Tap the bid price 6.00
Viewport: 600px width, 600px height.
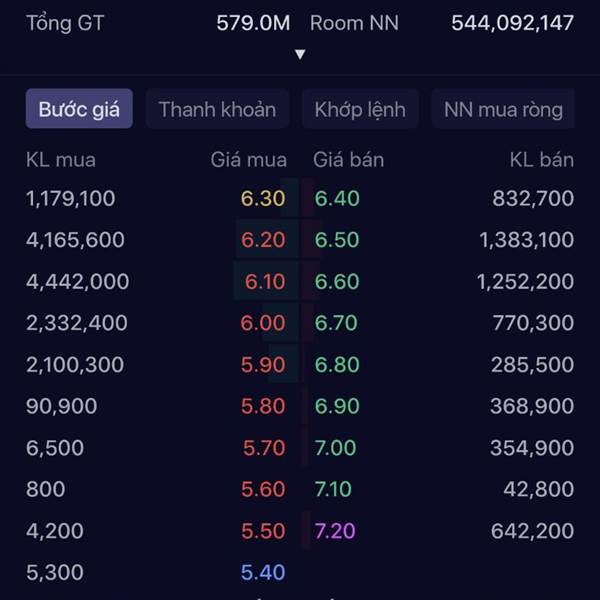tap(263, 323)
